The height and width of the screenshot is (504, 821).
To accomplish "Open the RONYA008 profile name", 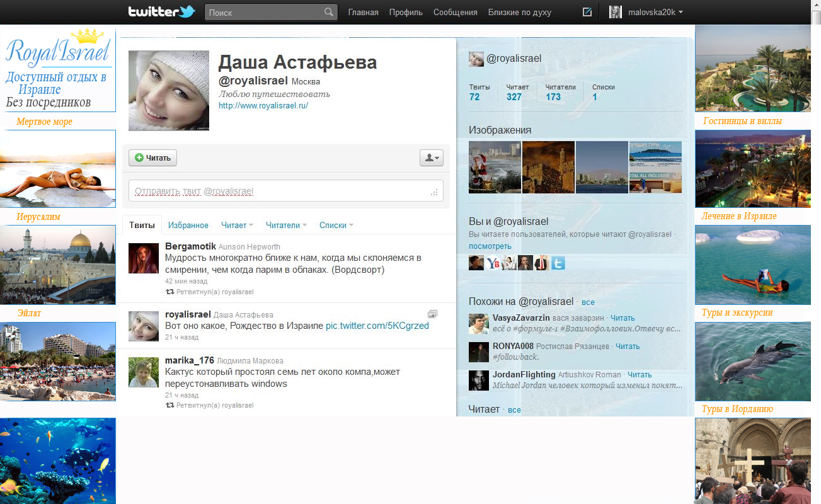I will tap(513, 346).
